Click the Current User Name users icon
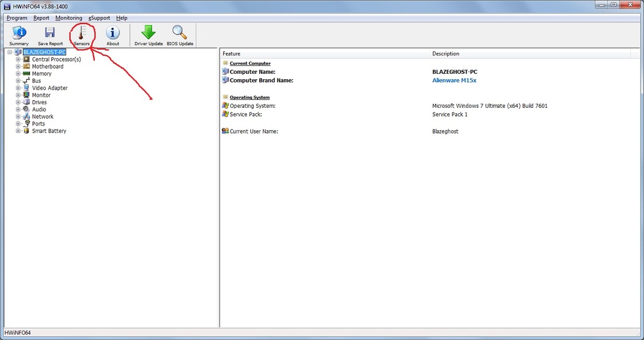Screen dimensions: 644x340 [225, 131]
